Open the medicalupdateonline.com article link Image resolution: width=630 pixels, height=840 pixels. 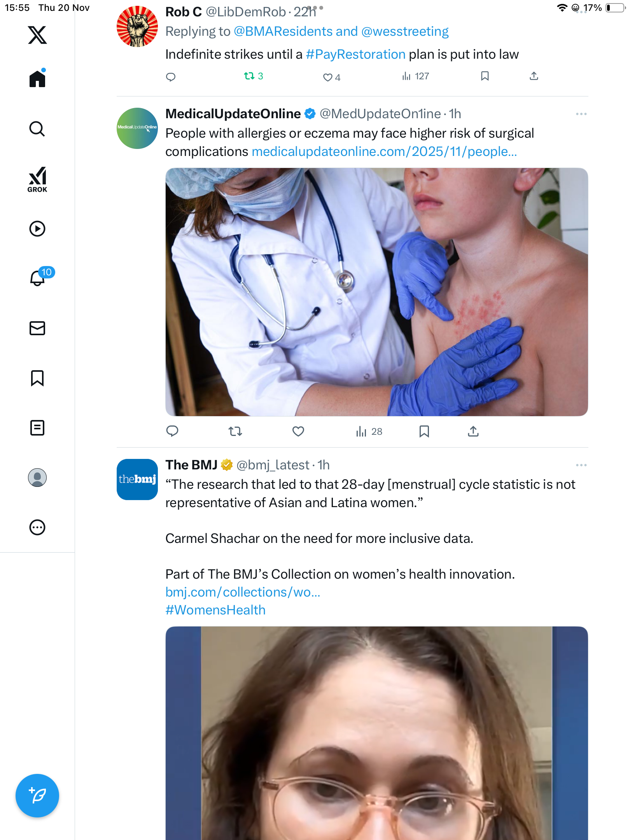[x=384, y=152]
